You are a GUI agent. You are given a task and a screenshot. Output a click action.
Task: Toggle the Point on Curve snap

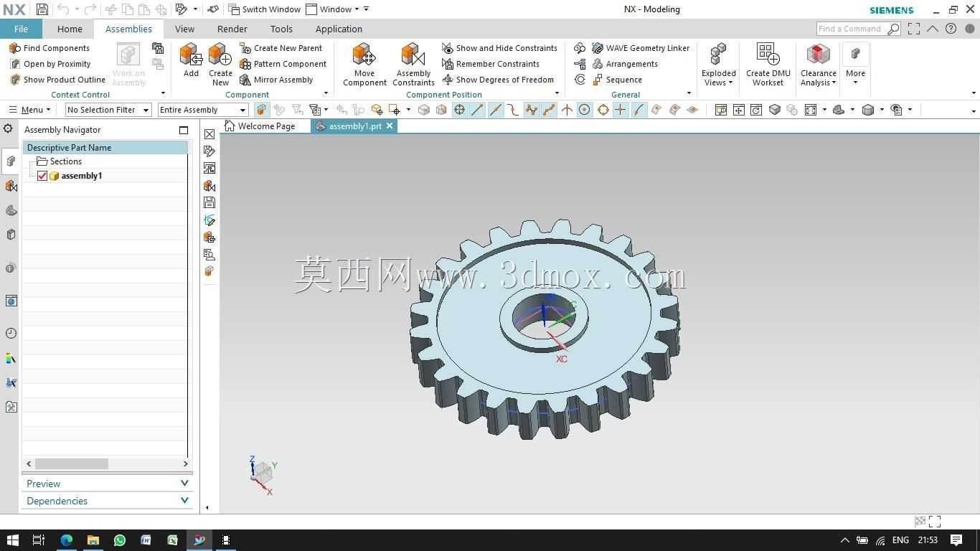pos(639,110)
